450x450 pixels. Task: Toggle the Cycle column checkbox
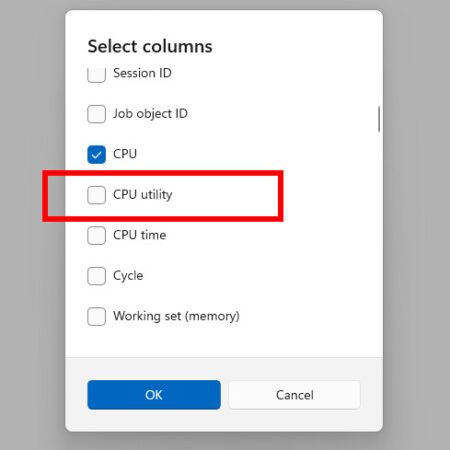pyautogui.click(x=96, y=276)
